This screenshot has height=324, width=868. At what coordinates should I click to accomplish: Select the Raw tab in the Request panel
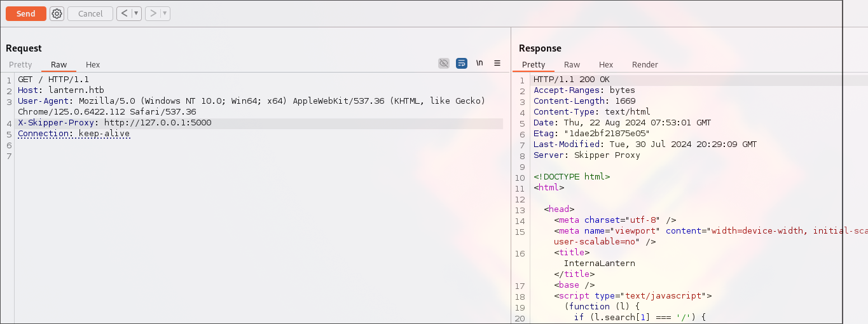pyautogui.click(x=59, y=64)
